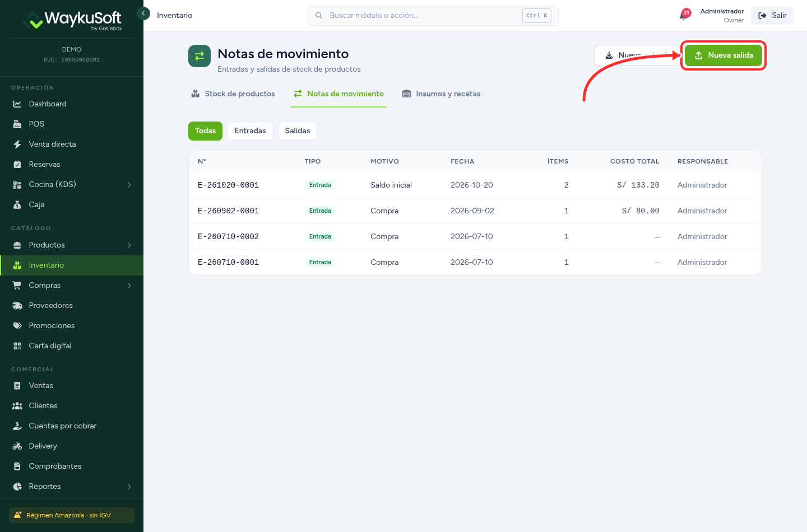Select note E-260902-0001
This screenshot has height=532, width=807.
[228, 211]
